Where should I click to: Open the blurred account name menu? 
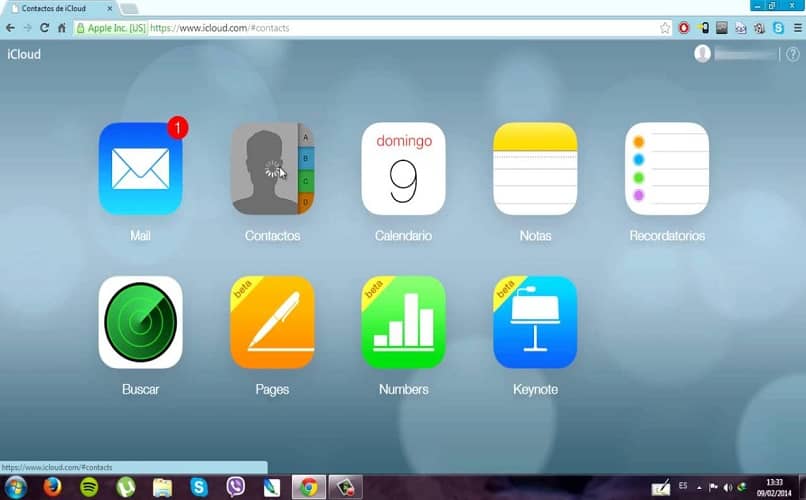pos(745,54)
